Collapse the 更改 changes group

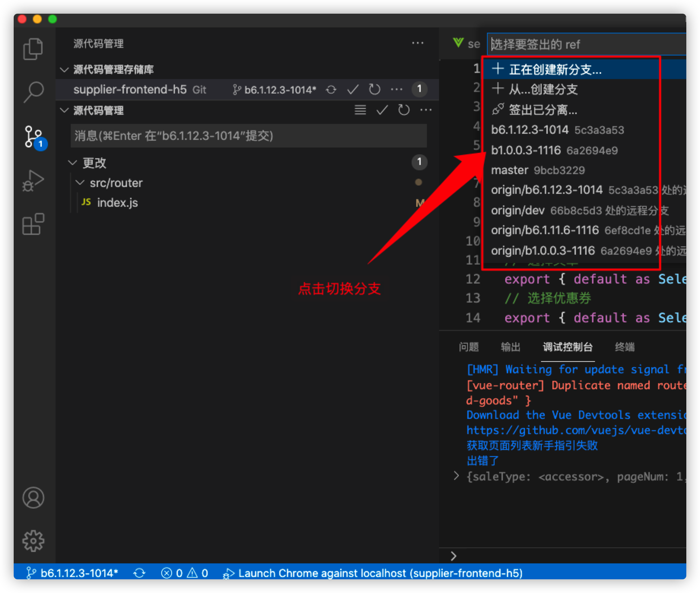(72, 163)
